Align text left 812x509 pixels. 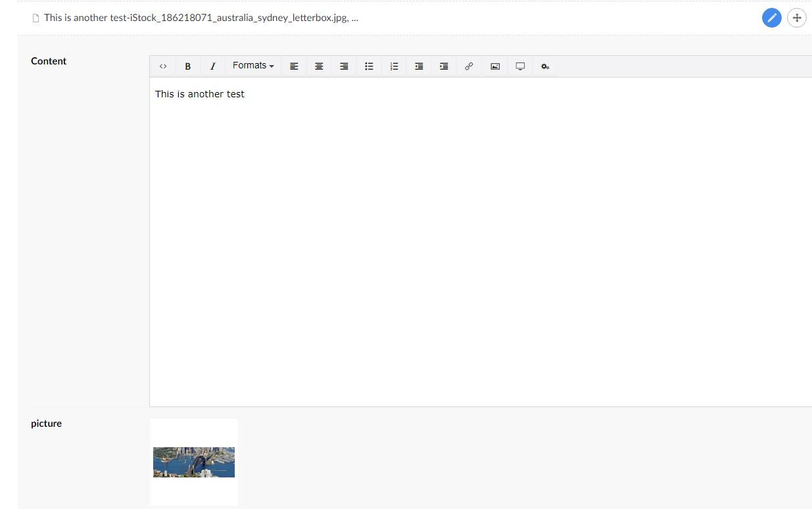point(294,66)
